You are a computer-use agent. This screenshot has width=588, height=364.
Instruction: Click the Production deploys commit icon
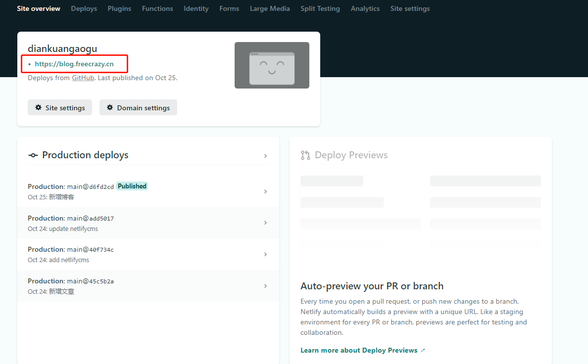click(x=33, y=155)
